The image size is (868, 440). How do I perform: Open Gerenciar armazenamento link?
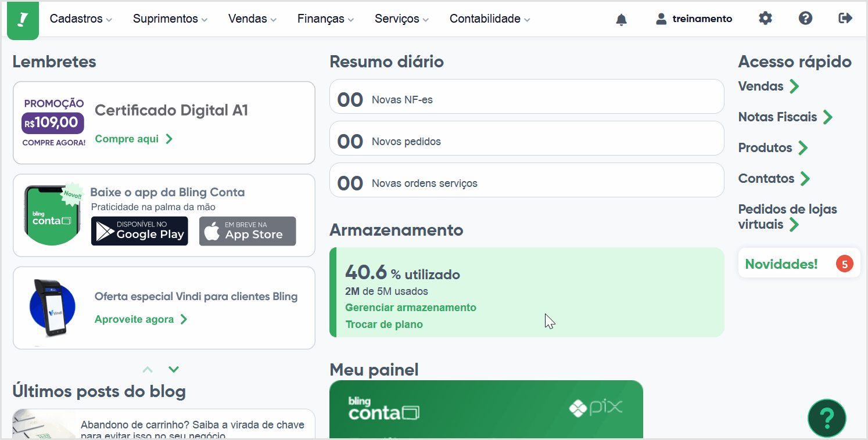[x=411, y=308]
